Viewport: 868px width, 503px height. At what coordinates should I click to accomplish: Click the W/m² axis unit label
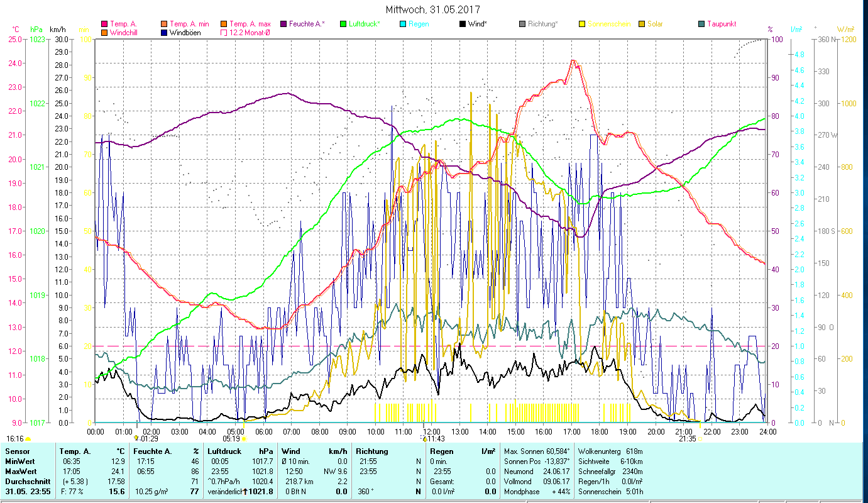(x=846, y=29)
